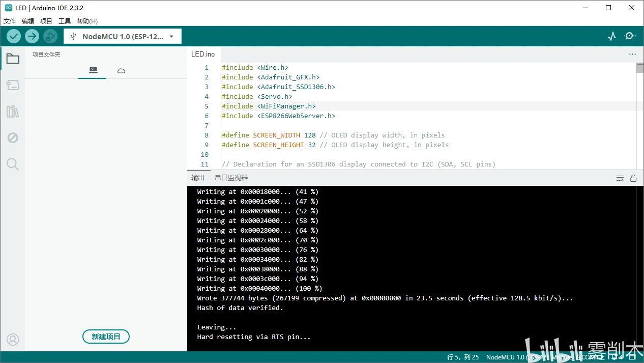
Task: Toggle the Sketchbook folder sidebar icon
Action: point(13,59)
